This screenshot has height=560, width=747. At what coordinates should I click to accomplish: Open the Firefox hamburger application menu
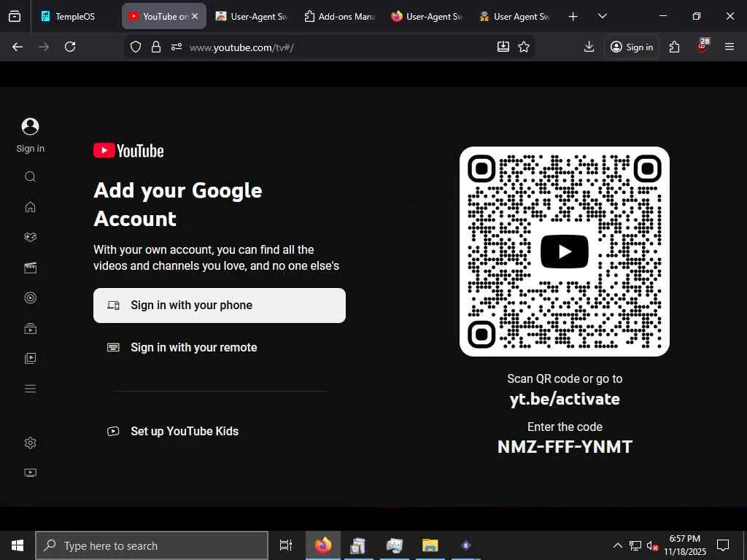pyautogui.click(x=729, y=47)
